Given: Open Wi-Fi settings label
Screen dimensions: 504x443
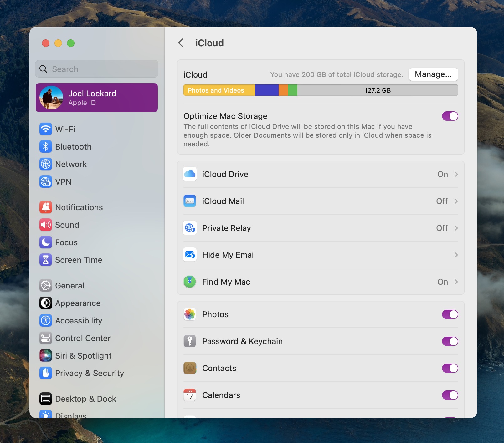Looking at the screenshot, I should pyautogui.click(x=65, y=129).
